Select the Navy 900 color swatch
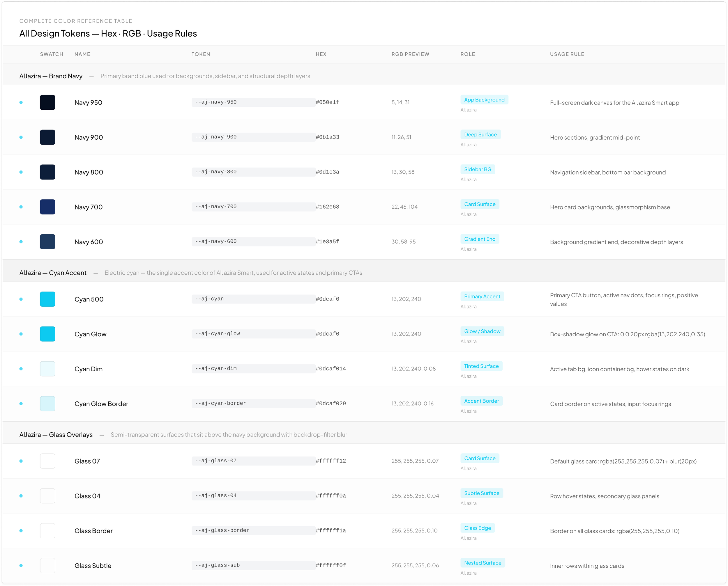 [48, 137]
